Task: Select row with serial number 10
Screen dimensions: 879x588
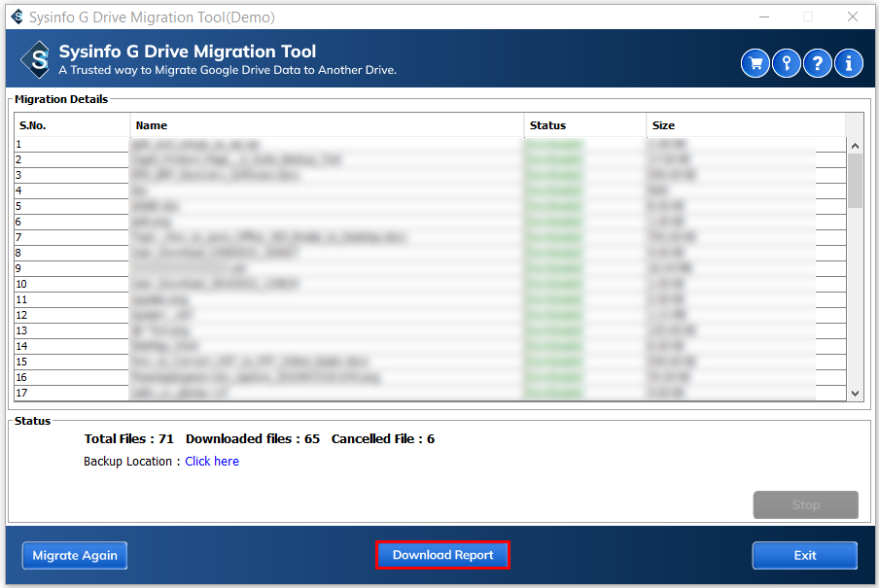Action: 430,284
